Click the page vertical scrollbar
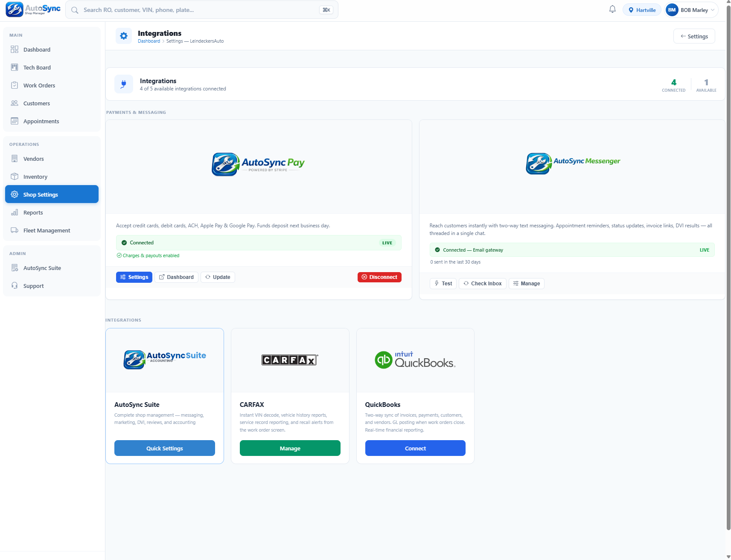 (728, 268)
